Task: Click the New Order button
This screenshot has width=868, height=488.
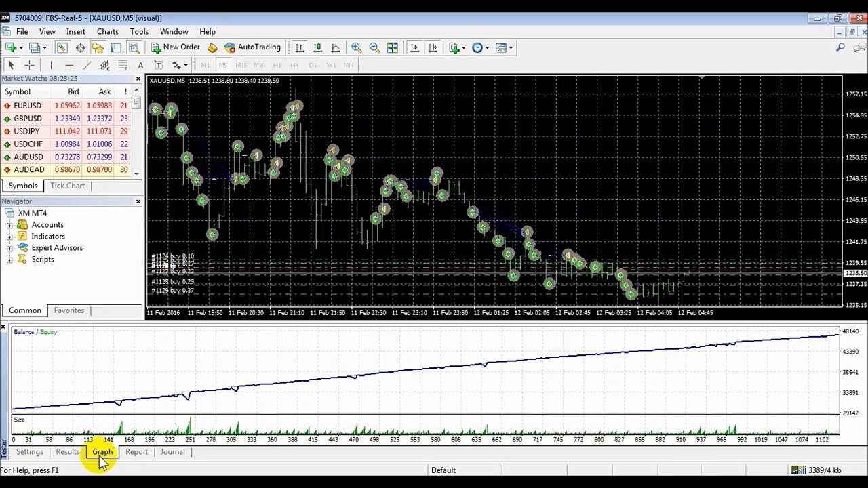Action: coord(176,47)
